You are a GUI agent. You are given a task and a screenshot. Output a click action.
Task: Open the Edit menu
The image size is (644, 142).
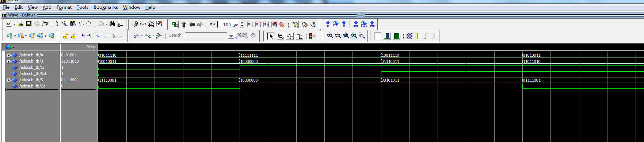(19, 7)
